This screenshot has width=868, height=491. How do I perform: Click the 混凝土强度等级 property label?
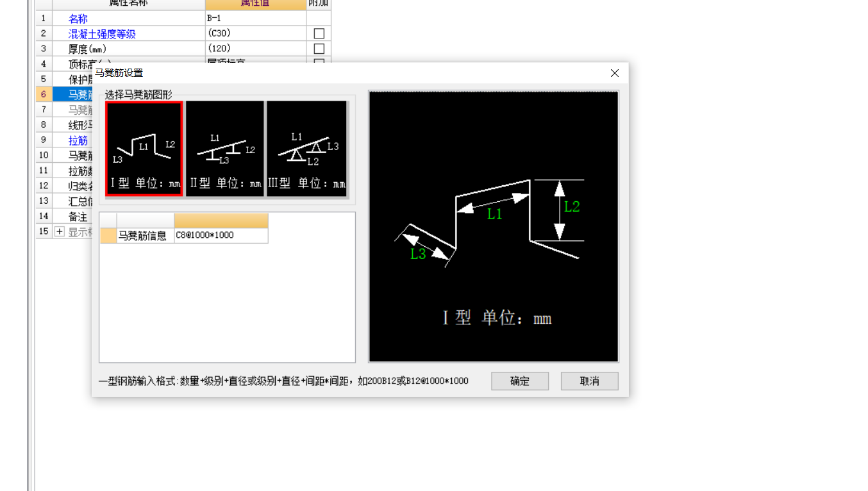102,34
